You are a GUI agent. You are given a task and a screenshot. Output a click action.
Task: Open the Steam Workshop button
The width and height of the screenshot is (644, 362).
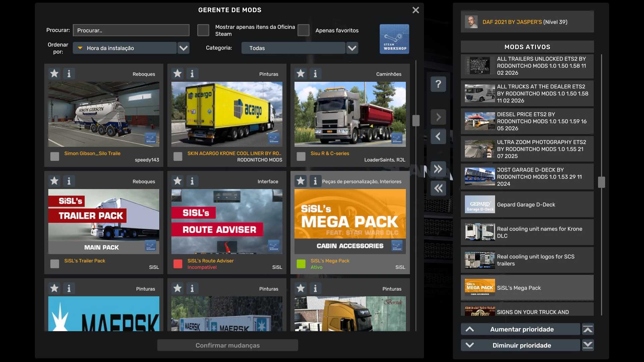394,39
